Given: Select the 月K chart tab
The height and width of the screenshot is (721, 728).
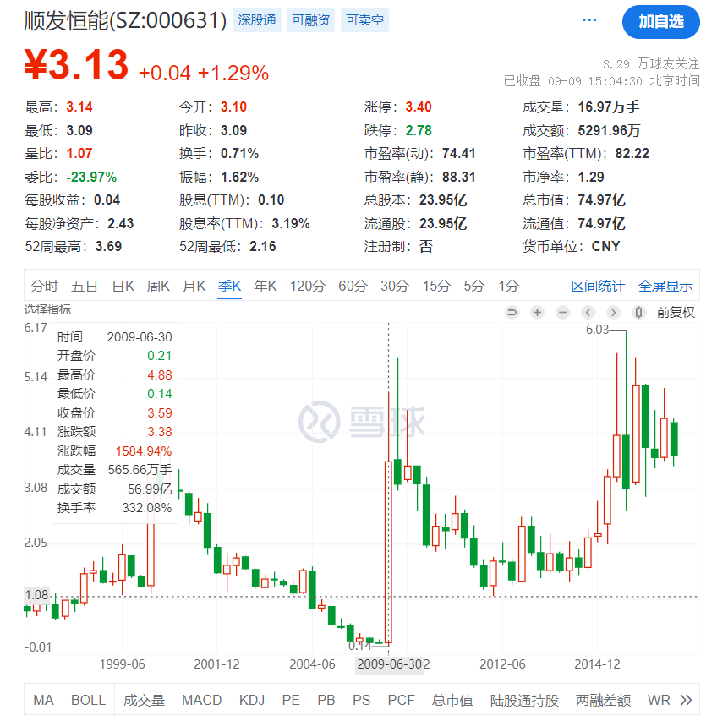Looking at the screenshot, I should pos(194,286).
